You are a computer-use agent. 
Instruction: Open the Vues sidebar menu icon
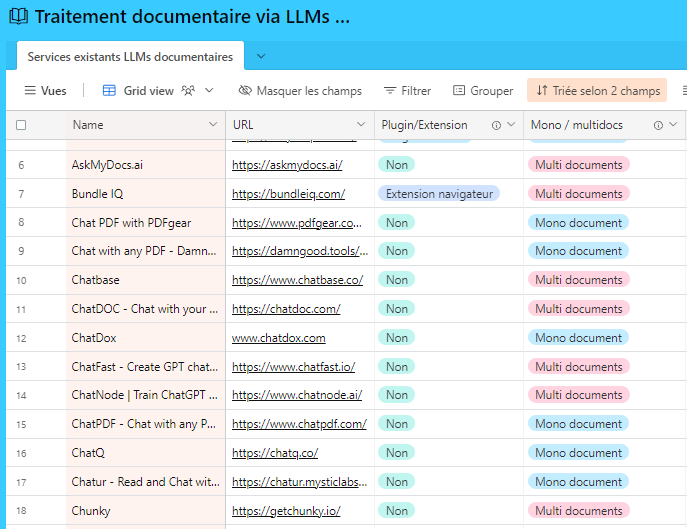click(30, 91)
